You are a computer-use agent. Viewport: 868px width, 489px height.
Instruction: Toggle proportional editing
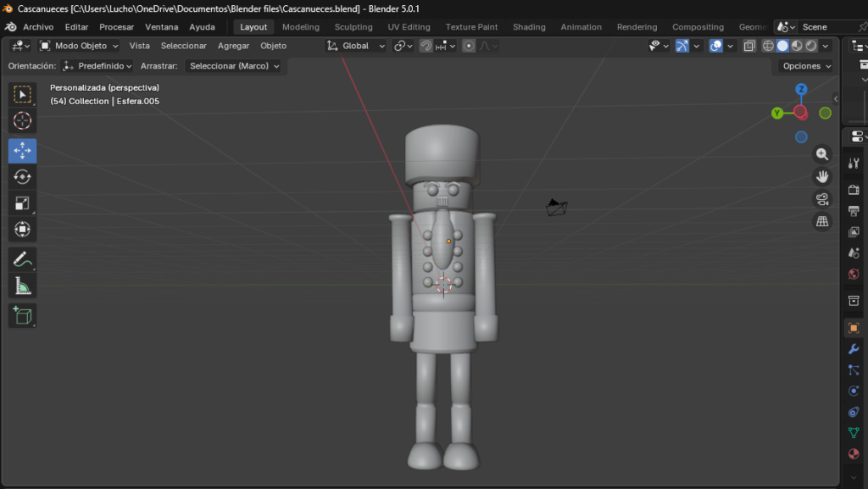469,46
